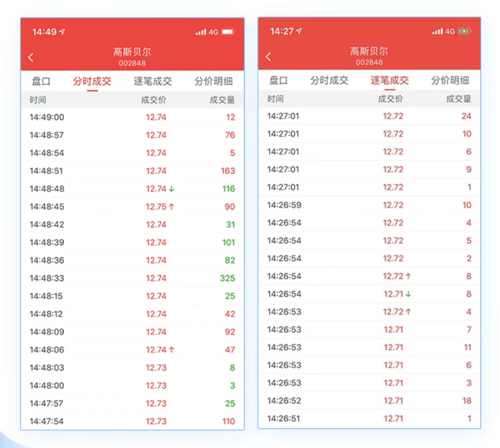The height and width of the screenshot is (448, 500).
Task: Tap the green down arrow at 14:48:48
Action: [171, 188]
